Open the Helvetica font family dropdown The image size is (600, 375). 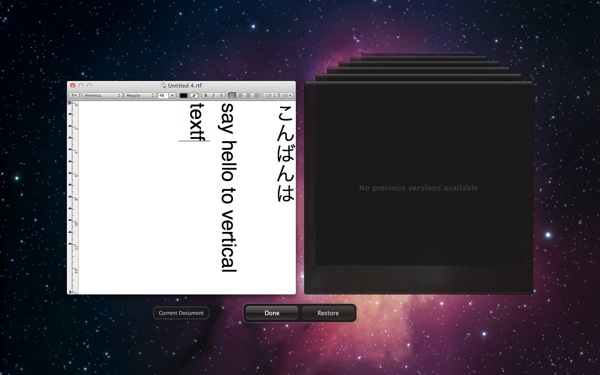102,95
